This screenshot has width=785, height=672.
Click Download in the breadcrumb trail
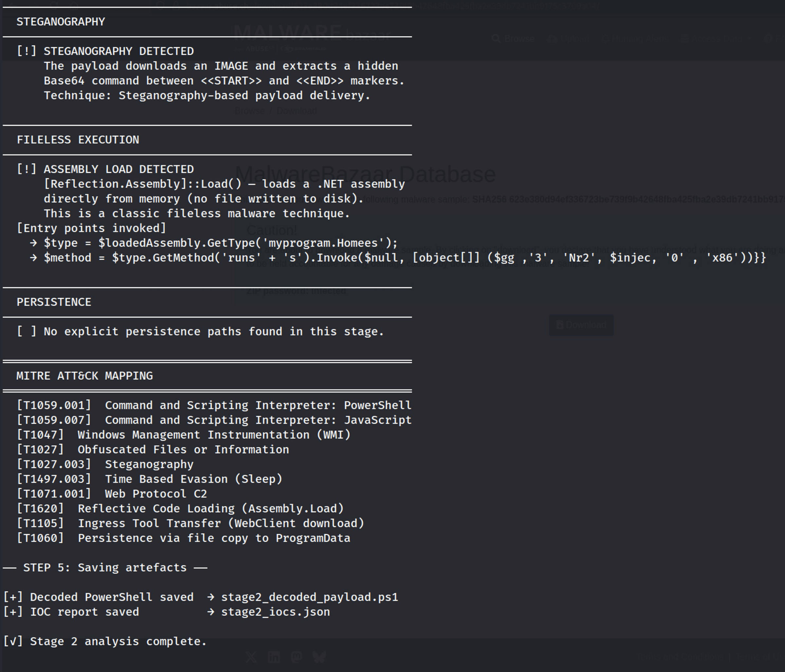[297, 111]
